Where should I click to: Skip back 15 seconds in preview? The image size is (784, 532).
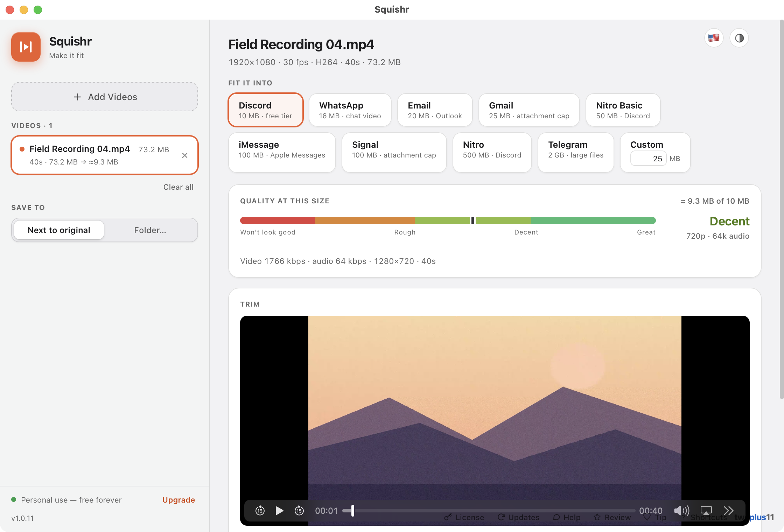point(260,511)
